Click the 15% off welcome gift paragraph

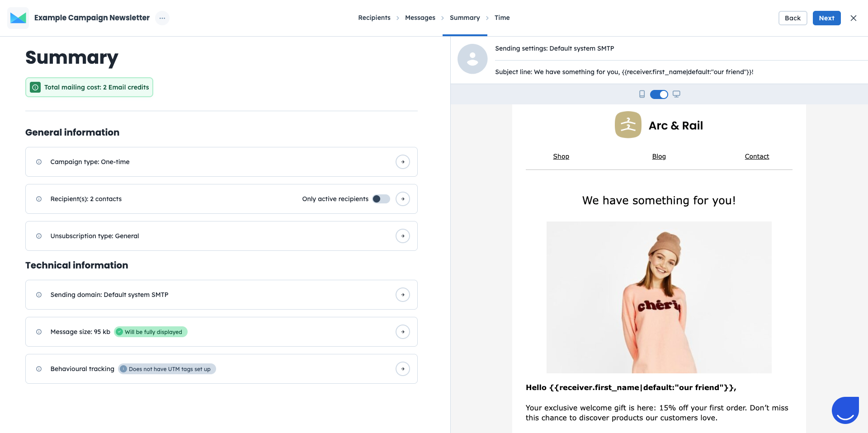(x=657, y=413)
